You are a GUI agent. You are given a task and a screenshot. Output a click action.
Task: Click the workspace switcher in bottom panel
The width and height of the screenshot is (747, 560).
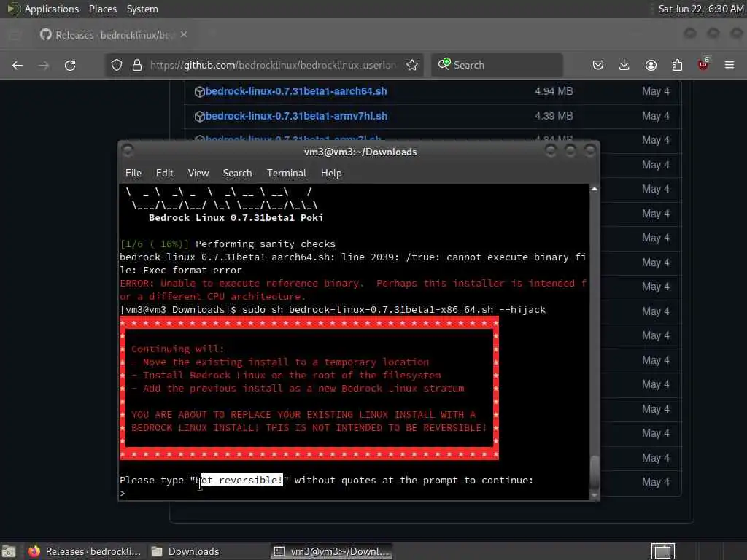(x=662, y=551)
